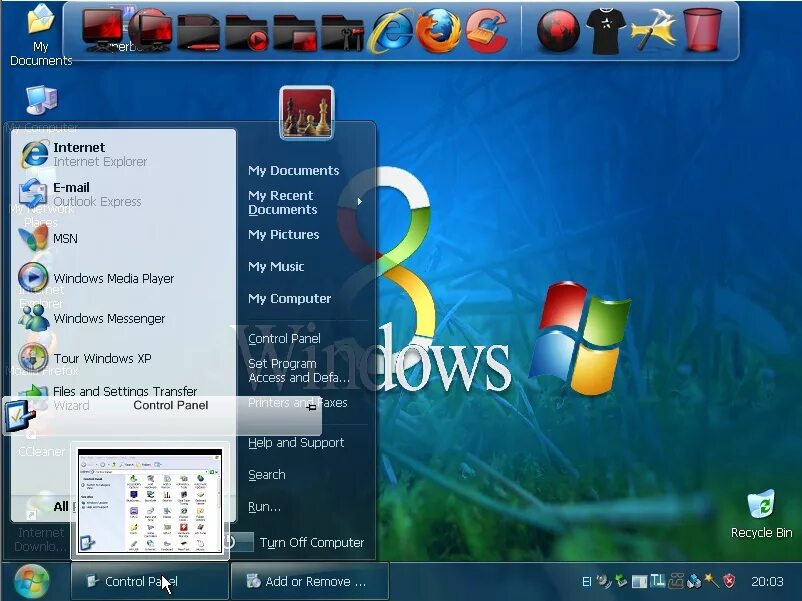Click the 20:03 taskbar clock

pos(767,582)
